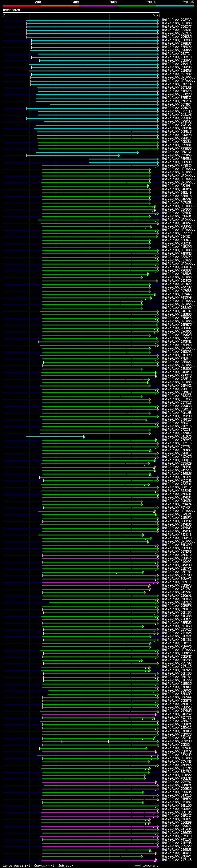Image resolution: width=197 pixels, height=868 pixels.
Task: Open hit UniRef100_O23681
Action: click(x=177, y=30)
